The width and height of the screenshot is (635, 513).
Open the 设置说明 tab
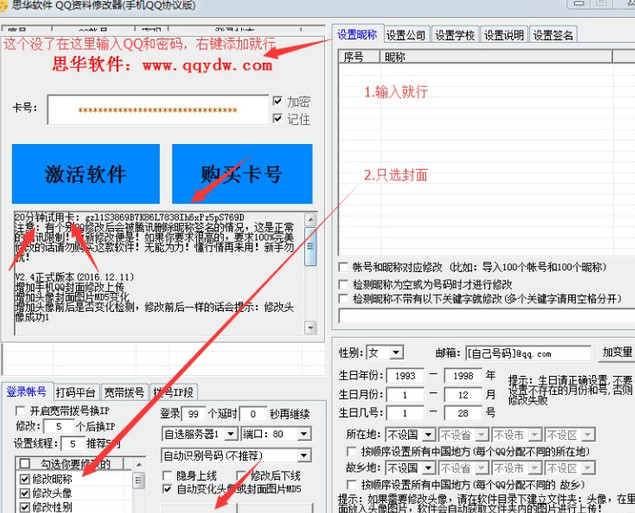[x=504, y=35]
